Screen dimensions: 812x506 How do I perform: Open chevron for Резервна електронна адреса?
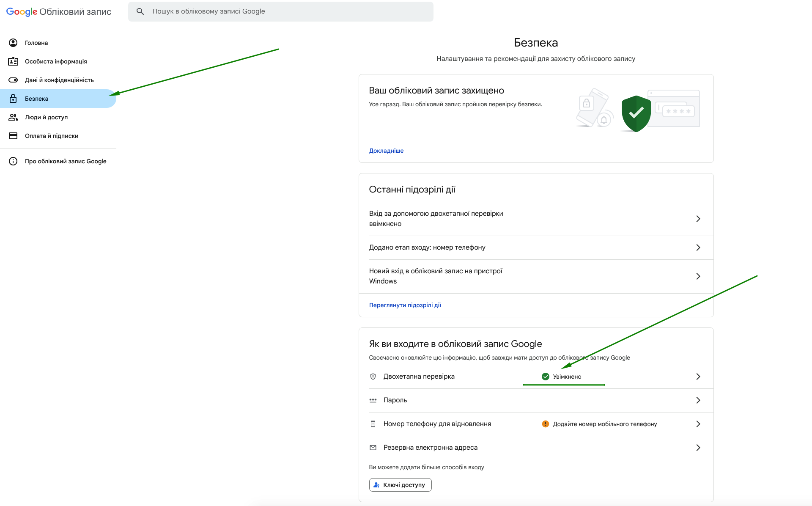coord(698,448)
